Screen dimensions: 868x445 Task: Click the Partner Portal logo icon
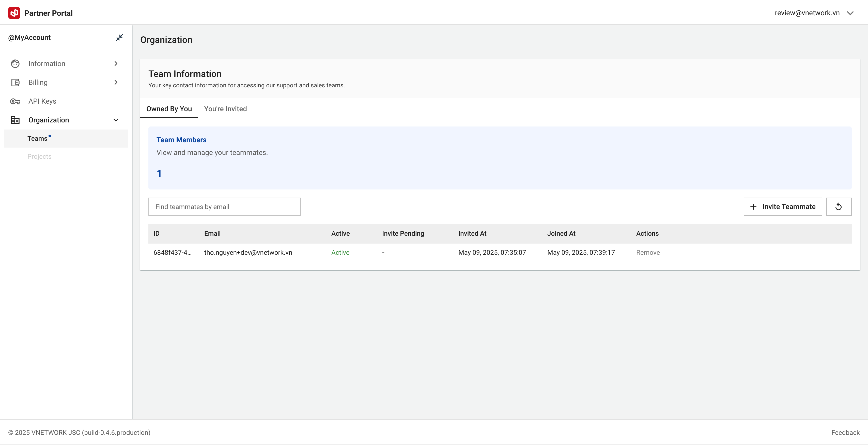[x=14, y=13]
